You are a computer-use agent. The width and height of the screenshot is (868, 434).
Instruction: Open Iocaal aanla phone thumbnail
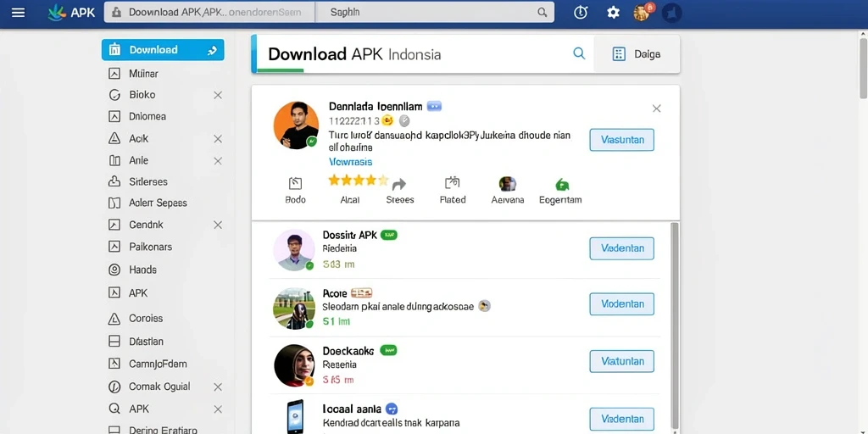click(x=295, y=417)
